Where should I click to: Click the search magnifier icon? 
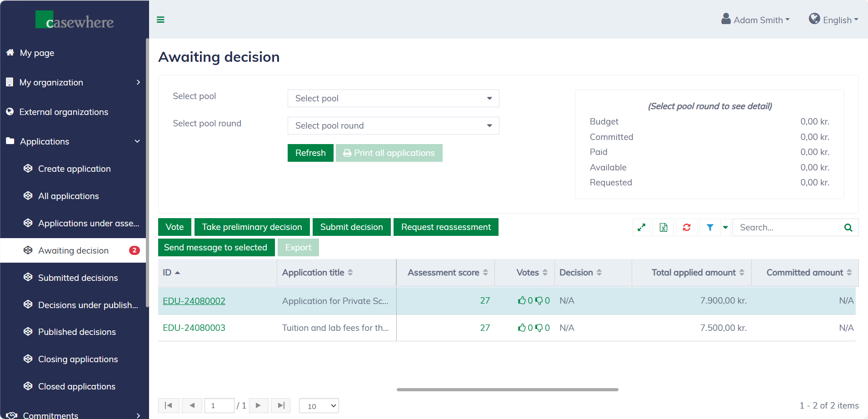848,227
